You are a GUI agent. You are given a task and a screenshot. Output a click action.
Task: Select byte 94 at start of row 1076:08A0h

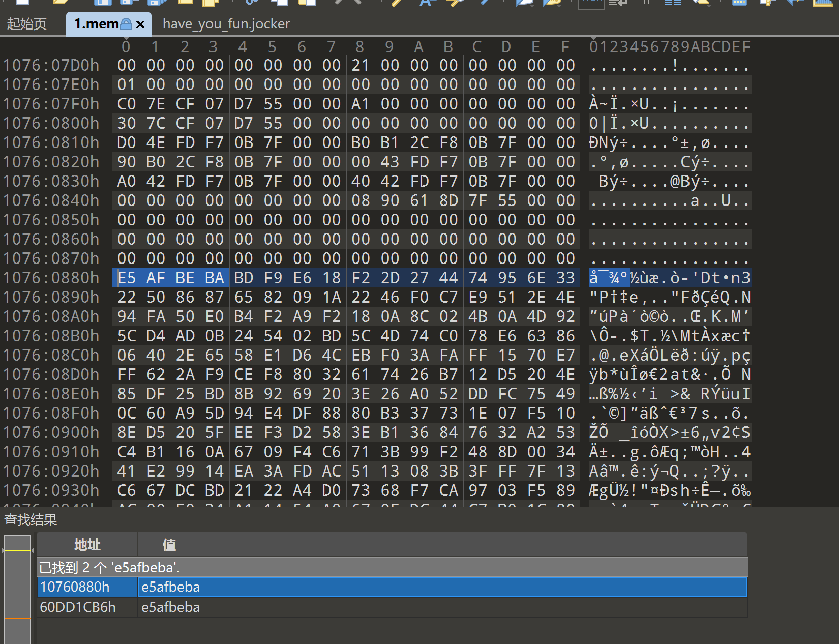click(127, 316)
